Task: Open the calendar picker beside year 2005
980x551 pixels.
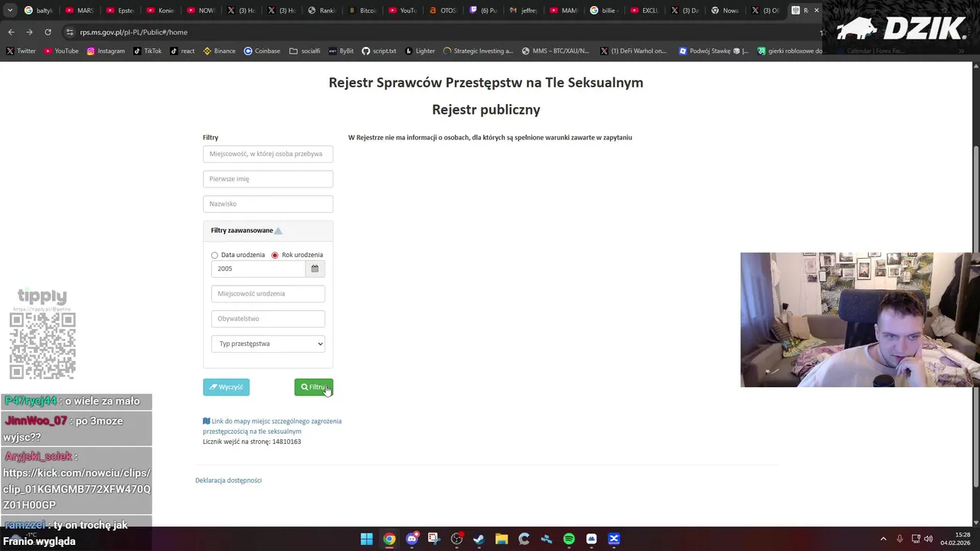Action: pos(315,269)
